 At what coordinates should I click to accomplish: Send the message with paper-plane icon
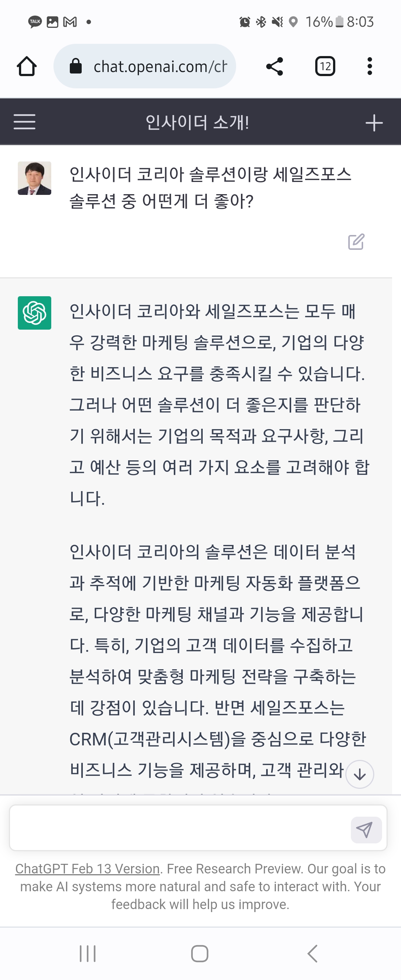pyautogui.click(x=366, y=830)
